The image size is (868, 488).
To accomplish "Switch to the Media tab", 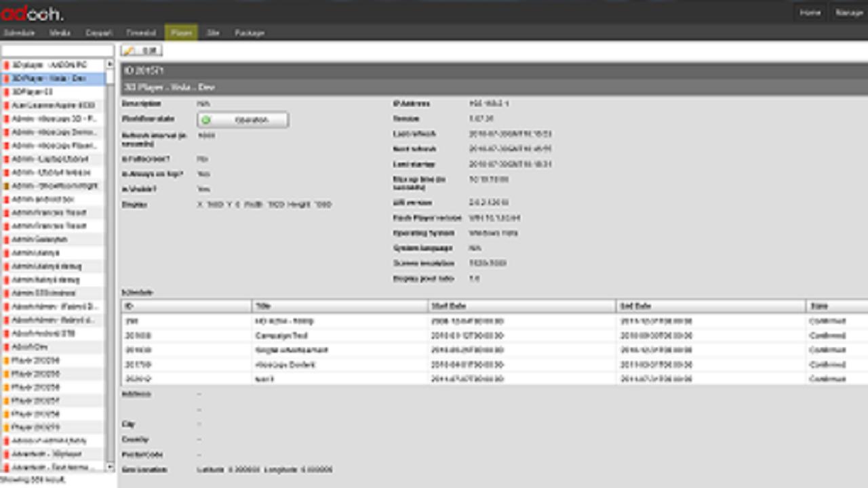I will click(60, 33).
